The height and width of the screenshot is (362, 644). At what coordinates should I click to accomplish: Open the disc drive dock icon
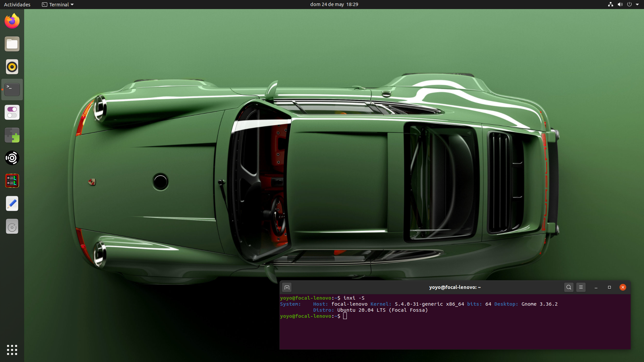tap(12, 227)
